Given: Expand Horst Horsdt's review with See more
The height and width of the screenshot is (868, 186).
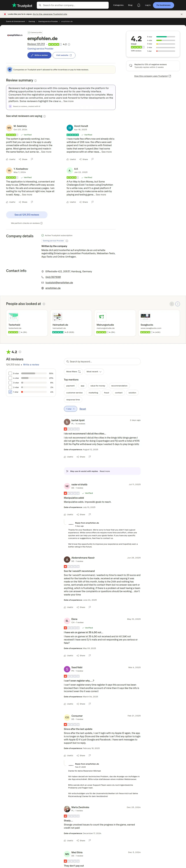Looking at the screenshot, I should [x=107, y=152].
